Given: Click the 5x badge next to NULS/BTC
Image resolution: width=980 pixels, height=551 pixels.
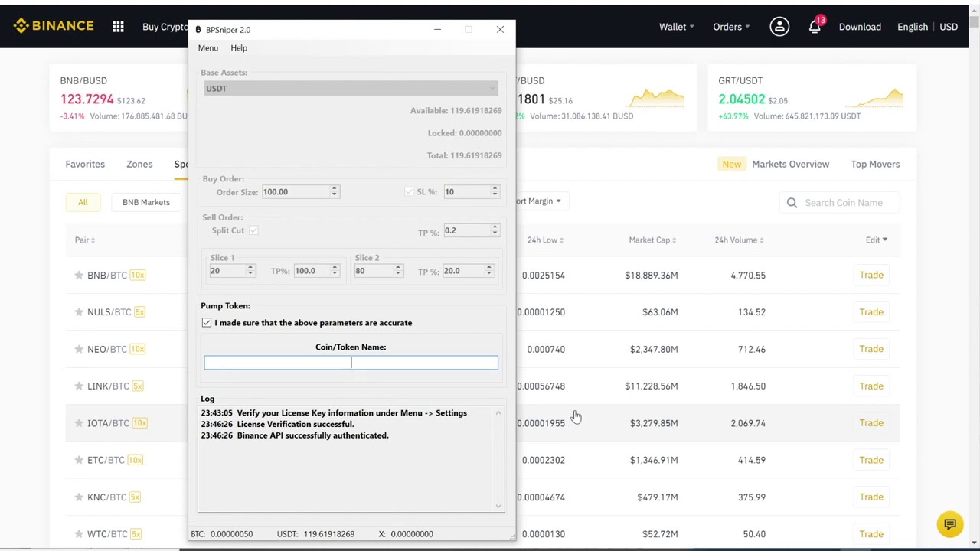Looking at the screenshot, I should (x=139, y=311).
